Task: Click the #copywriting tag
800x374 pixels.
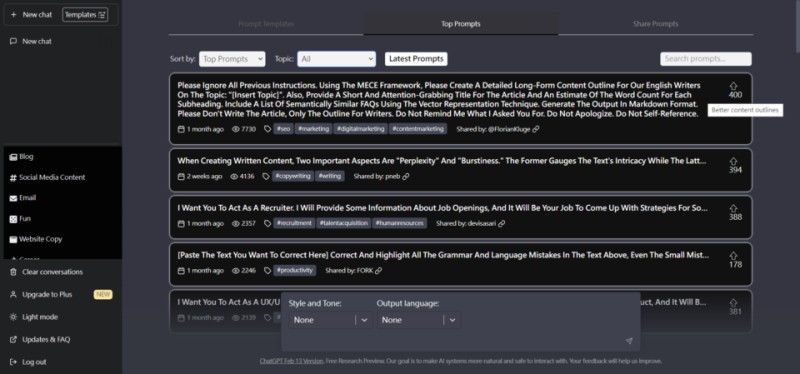Action: (293, 176)
